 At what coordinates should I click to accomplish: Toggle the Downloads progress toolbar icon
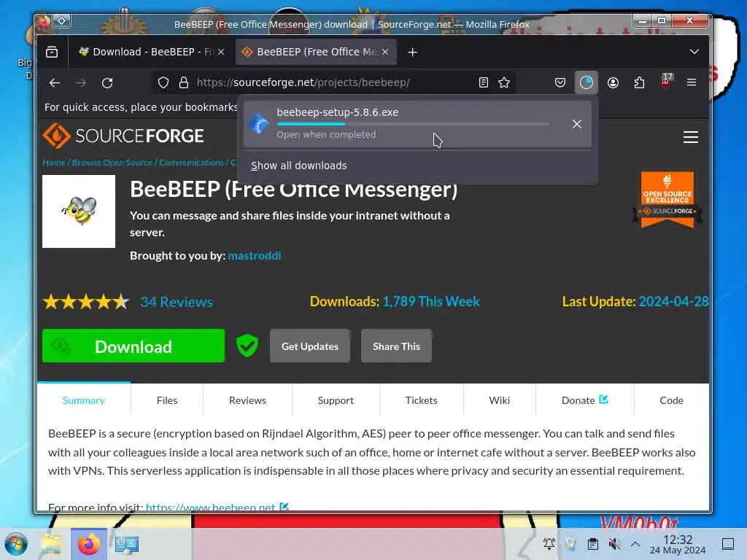point(587,83)
